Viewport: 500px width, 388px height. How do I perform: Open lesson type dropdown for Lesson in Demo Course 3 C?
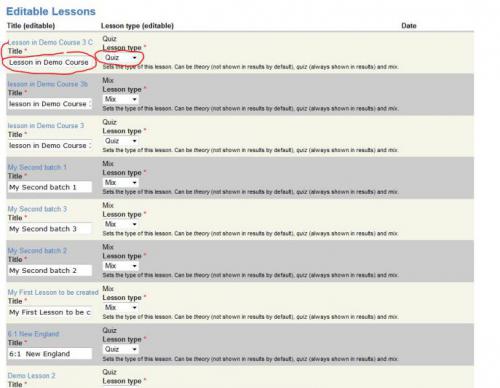pos(121,58)
